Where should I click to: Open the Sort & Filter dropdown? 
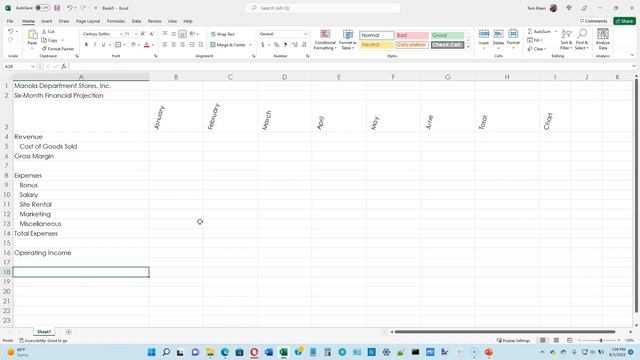click(566, 39)
